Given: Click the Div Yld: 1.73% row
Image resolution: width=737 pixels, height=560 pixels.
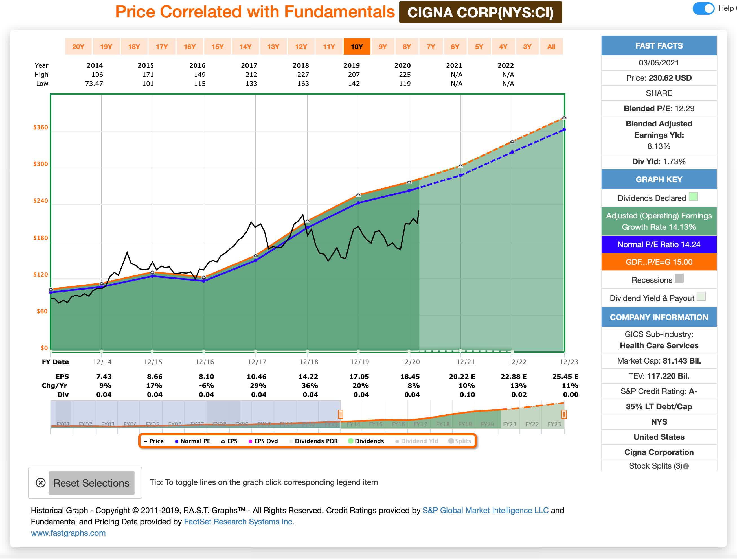Looking at the screenshot, I should [659, 162].
